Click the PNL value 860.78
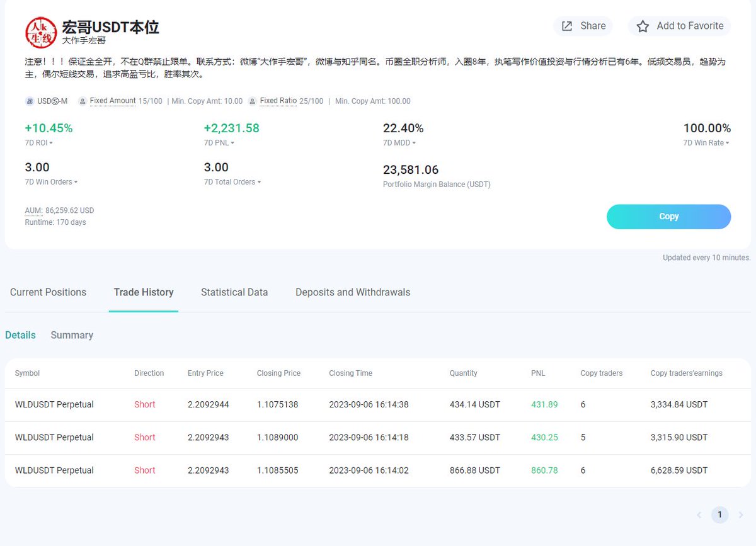The height and width of the screenshot is (546, 756). pos(544,470)
